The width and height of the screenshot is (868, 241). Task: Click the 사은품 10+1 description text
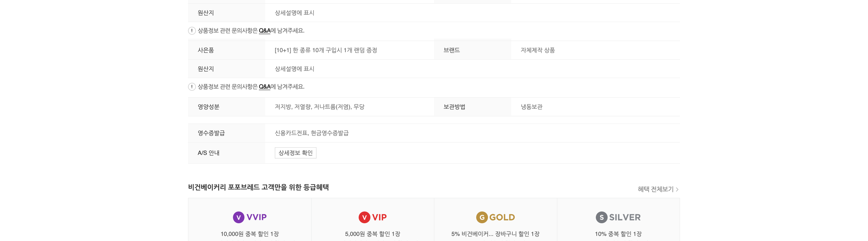[326, 50]
